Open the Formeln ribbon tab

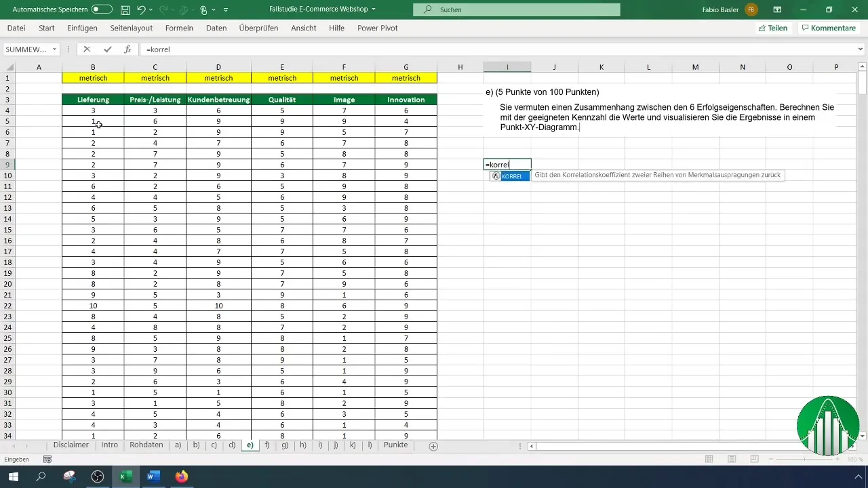pos(179,28)
